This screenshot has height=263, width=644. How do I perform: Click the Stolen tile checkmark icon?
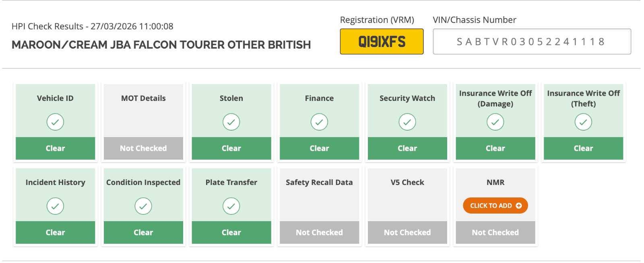pyautogui.click(x=231, y=122)
